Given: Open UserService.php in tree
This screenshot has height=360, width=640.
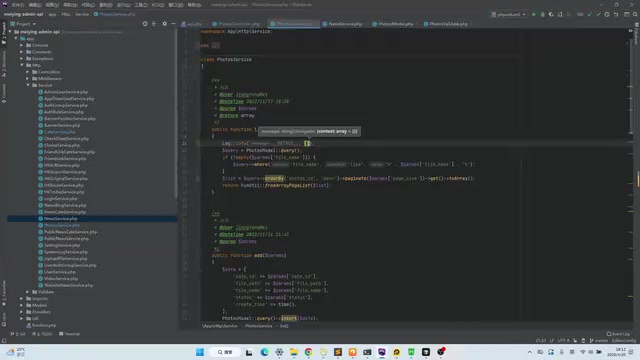Looking at the screenshot, I should 60,272.
